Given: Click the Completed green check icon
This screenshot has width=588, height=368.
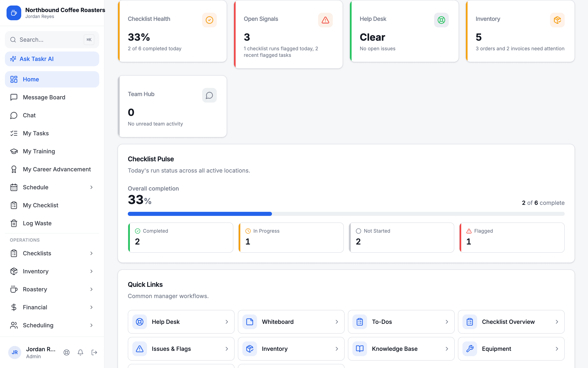Looking at the screenshot, I should click(138, 231).
